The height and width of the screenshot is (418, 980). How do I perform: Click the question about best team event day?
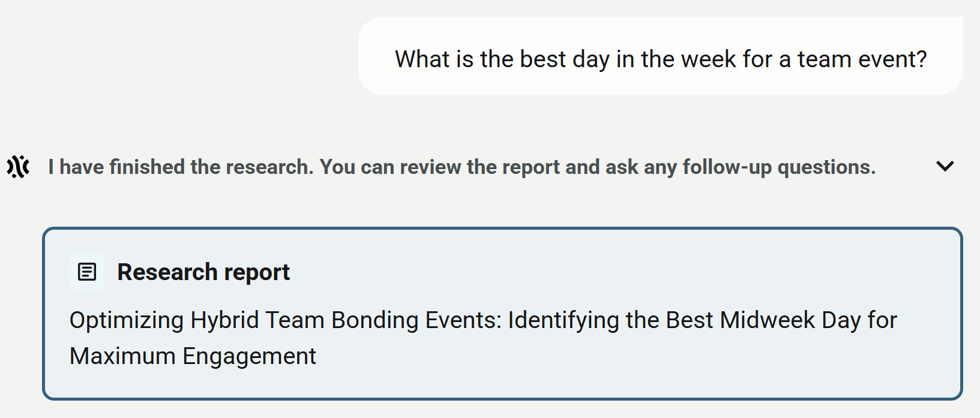[x=660, y=57]
